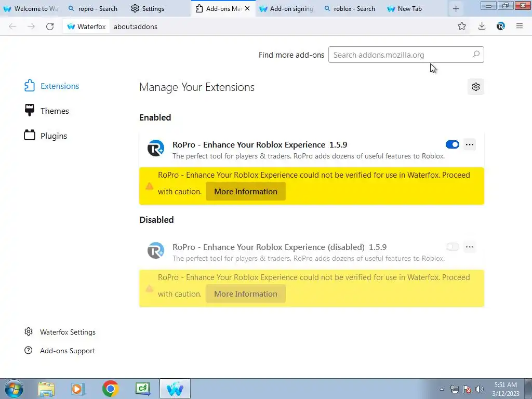Image resolution: width=532 pixels, height=399 pixels.
Task: Switch to the Add-on signing tab
Action: (286, 8)
